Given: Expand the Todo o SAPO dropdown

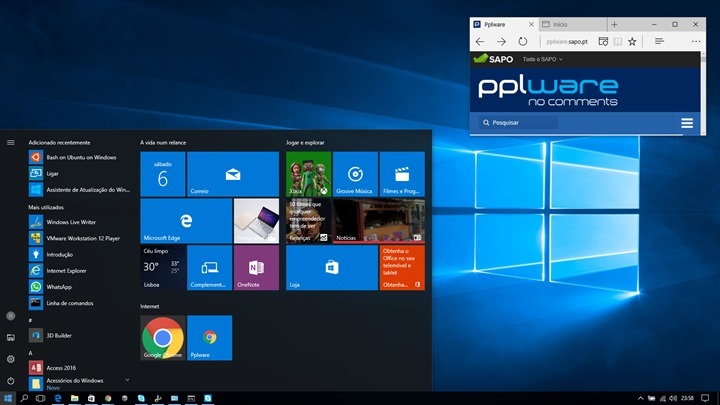Looking at the screenshot, I should [542, 59].
